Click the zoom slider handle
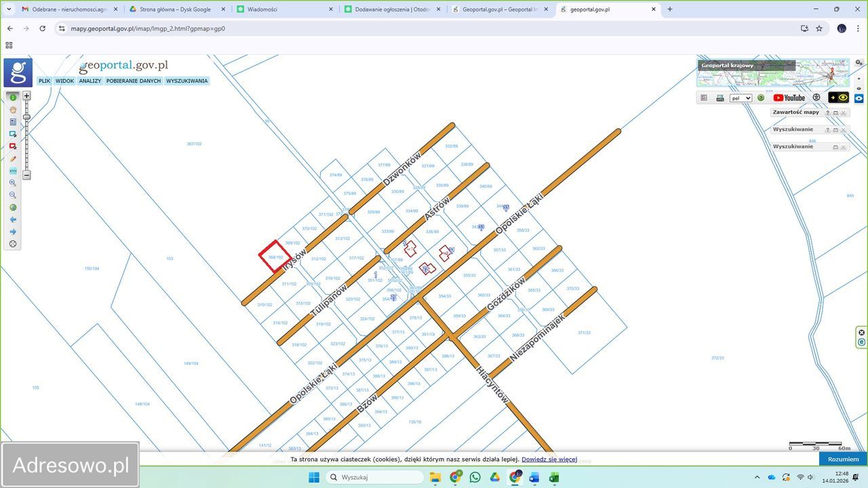 (x=26, y=117)
